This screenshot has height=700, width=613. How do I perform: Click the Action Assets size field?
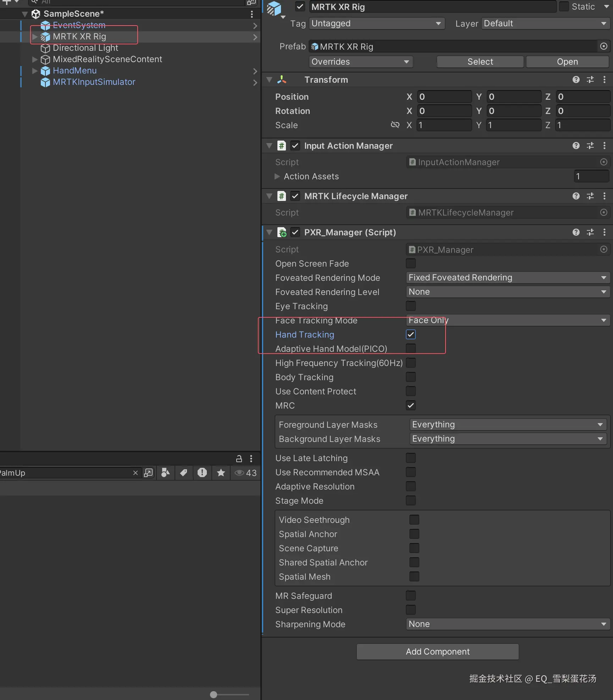pyautogui.click(x=592, y=176)
